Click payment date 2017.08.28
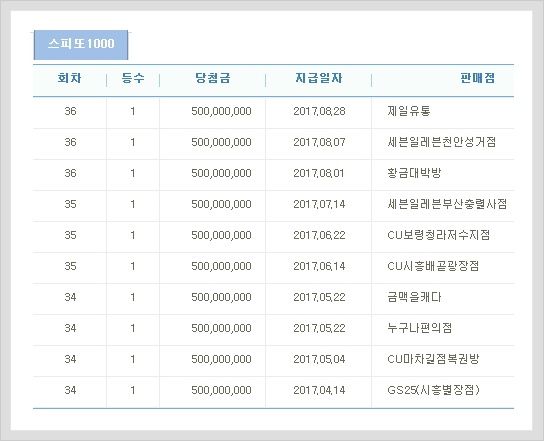Screen dimensions: 544x441 (x=319, y=111)
